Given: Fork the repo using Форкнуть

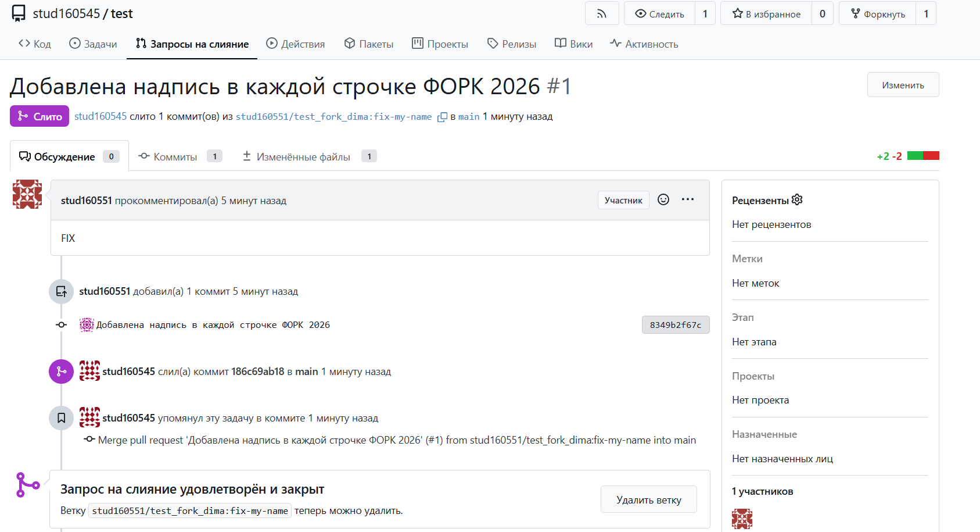Looking at the screenshot, I should tap(878, 13).
